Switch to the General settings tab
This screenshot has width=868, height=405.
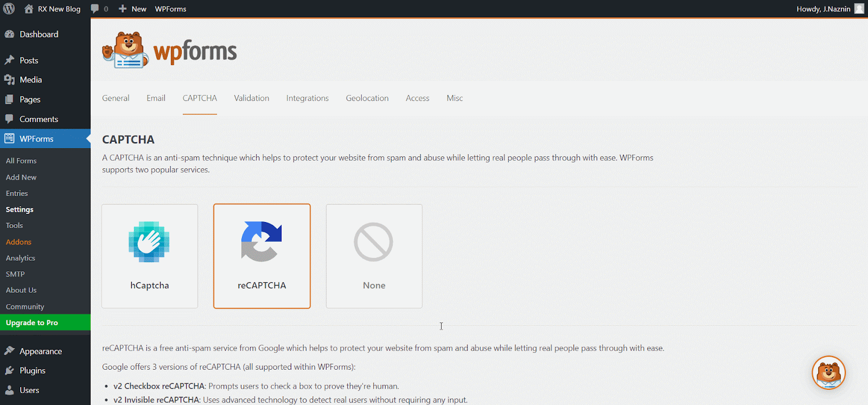click(116, 98)
